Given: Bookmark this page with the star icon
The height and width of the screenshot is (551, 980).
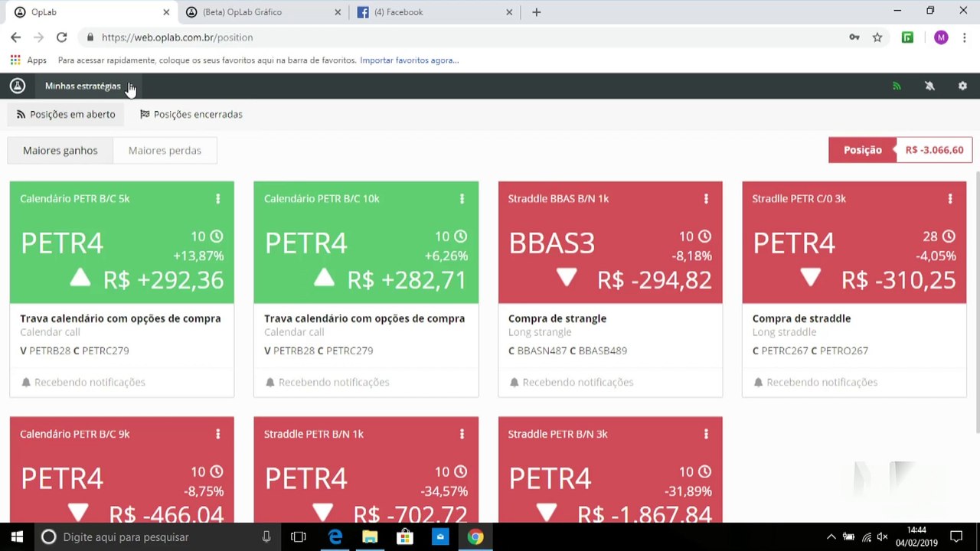Looking at the screenshot, I should 877,37.
